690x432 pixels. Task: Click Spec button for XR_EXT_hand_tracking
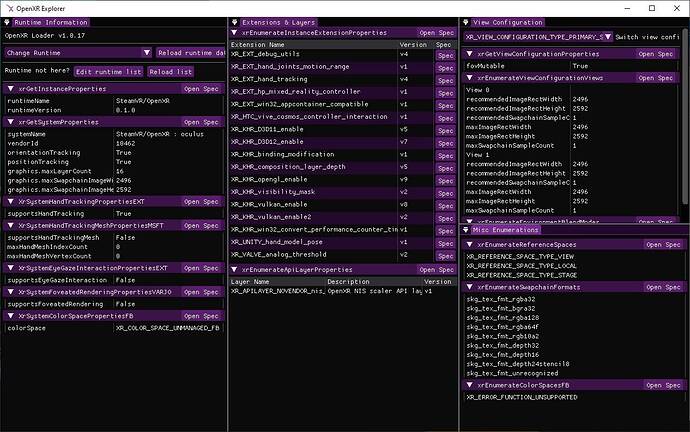coord(445,81)
